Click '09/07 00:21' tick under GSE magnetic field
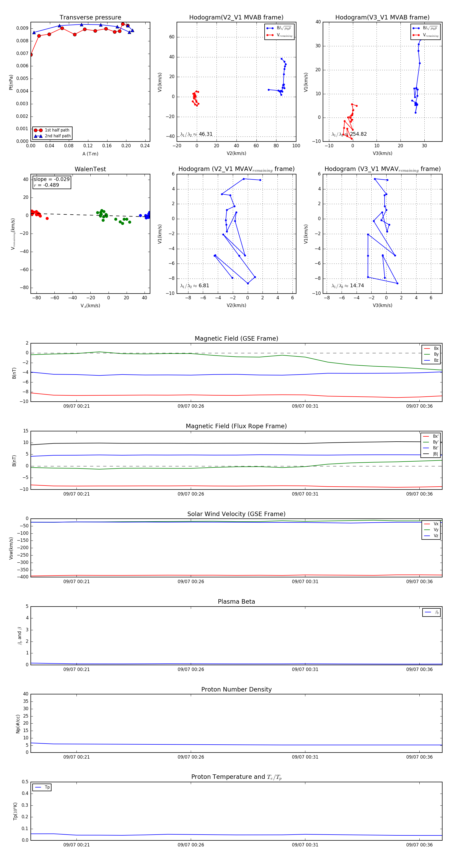 tap(76, 406)
